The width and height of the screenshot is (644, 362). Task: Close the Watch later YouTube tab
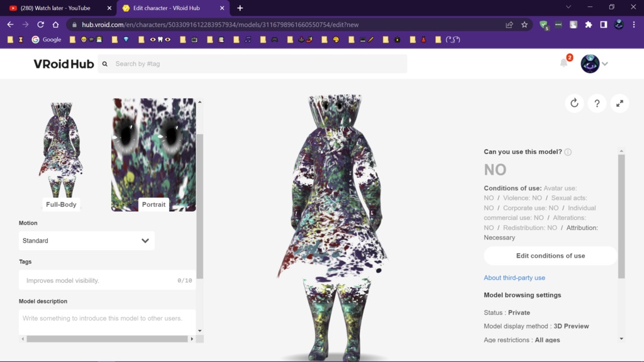point(109,8)
